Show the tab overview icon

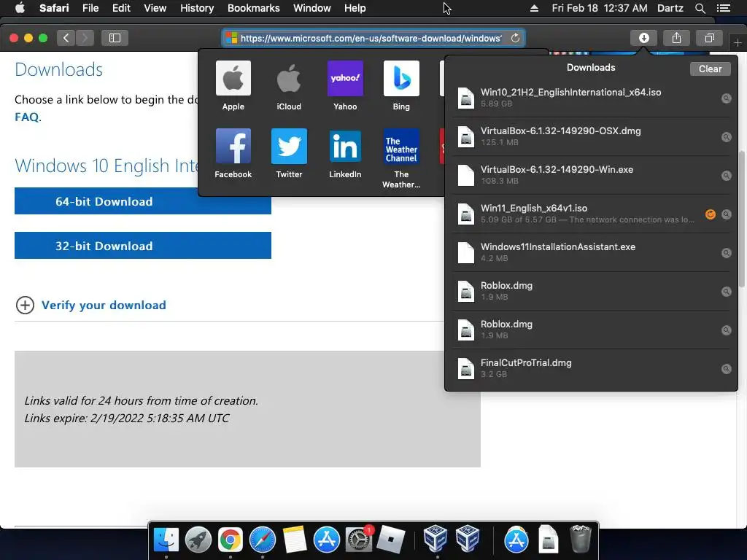coord(709,38)
